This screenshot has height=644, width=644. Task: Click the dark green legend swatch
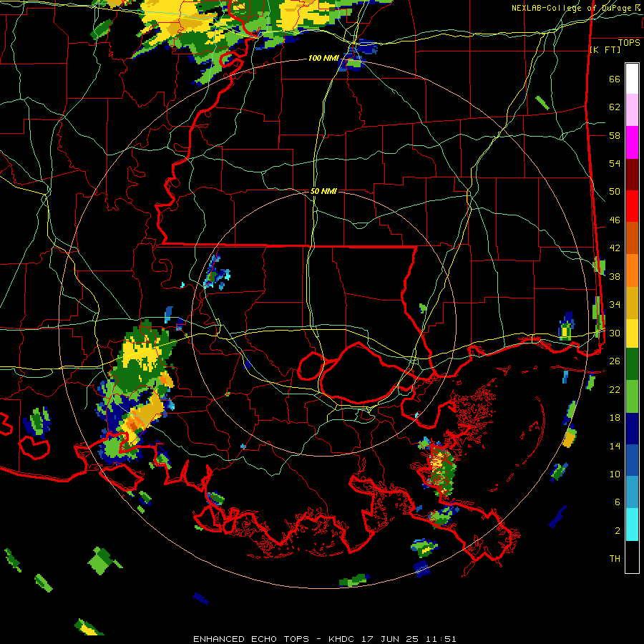point(632,364)
